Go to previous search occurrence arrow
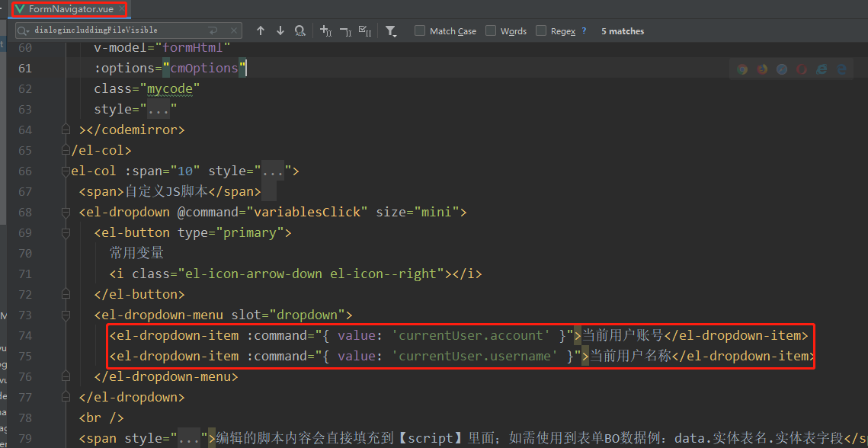 pyautogui.click(x=261, y=31)
